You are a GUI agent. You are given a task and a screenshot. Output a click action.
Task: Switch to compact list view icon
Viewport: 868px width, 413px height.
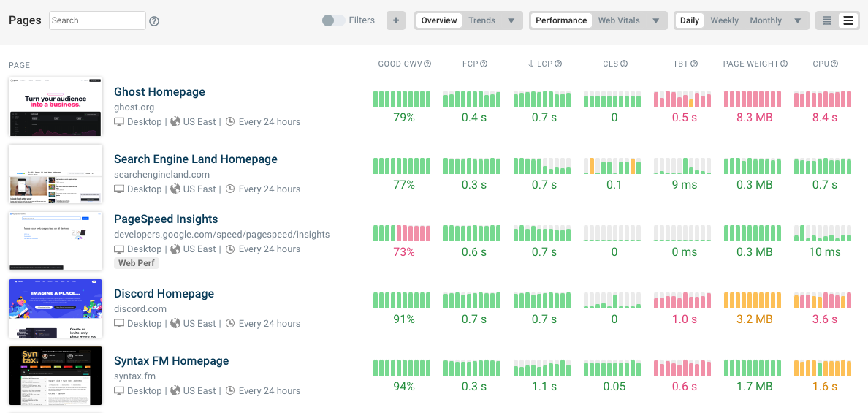(827, 20)
